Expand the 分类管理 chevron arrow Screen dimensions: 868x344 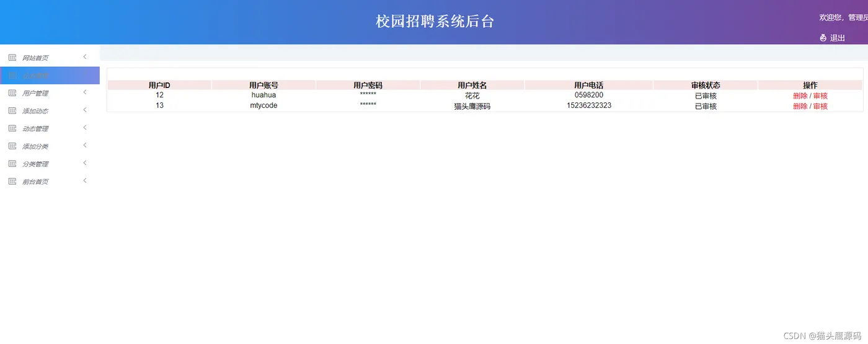point(85,163)
